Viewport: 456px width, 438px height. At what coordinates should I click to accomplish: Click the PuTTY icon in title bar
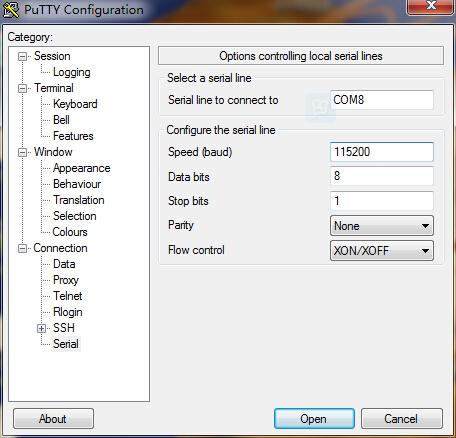point(11,10)
